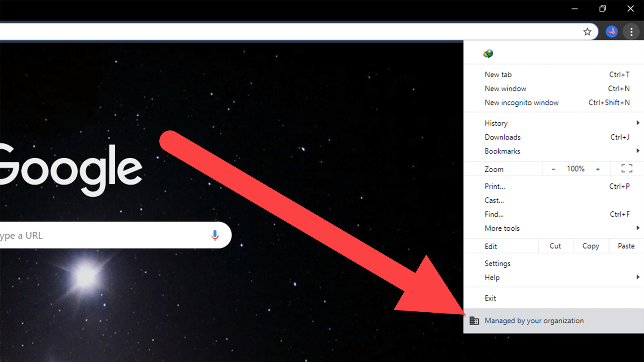Screen dimensions: 644x362
Task: Select New tab from the menu
Action: click(553, 75)
